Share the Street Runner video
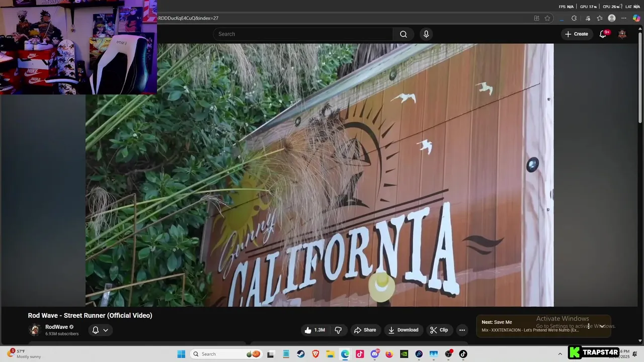 365,330
